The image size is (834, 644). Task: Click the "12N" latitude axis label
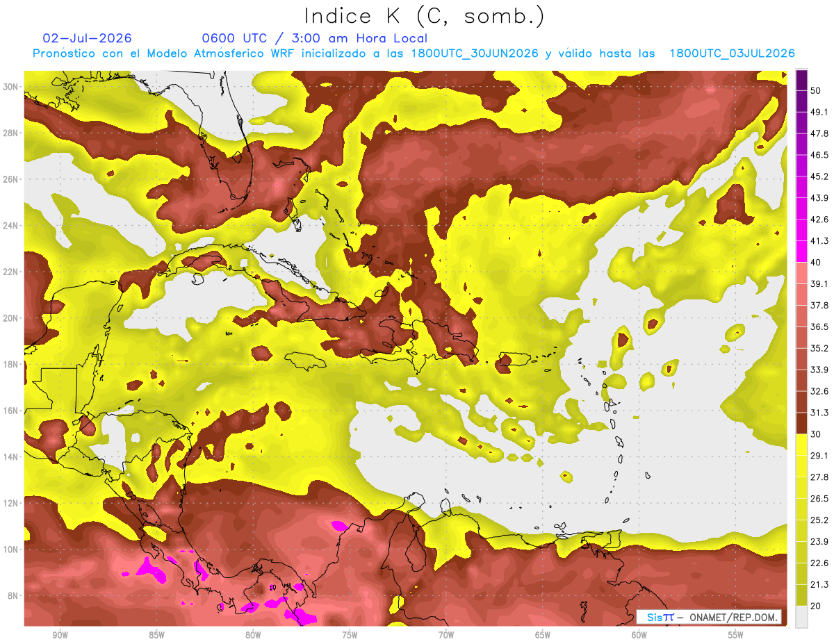tap(10, 503)
